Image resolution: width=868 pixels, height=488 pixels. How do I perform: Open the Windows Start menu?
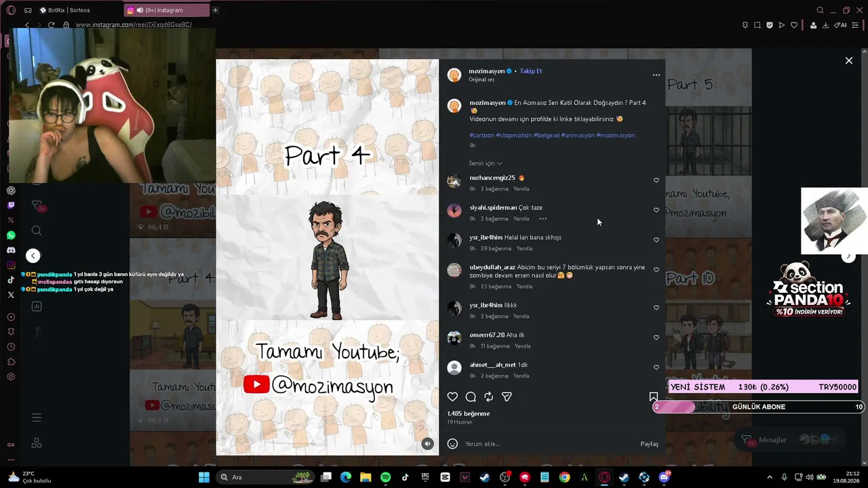(203, 477)
